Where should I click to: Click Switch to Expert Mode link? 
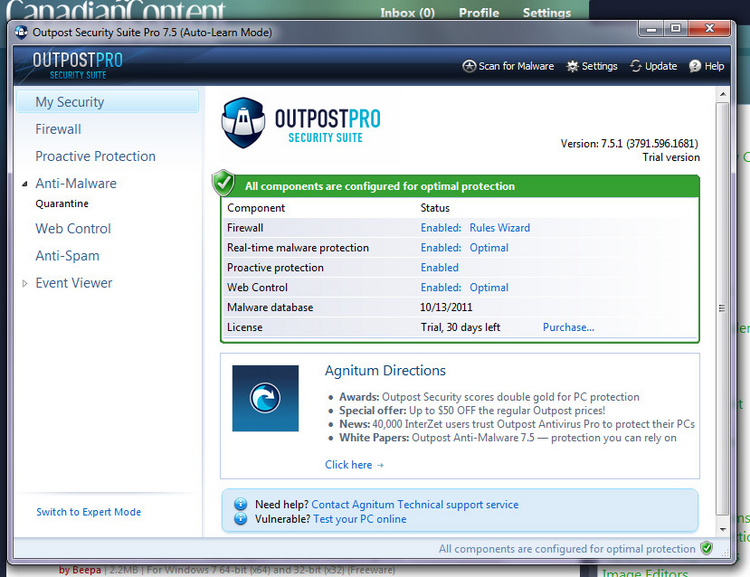(89, 512)
